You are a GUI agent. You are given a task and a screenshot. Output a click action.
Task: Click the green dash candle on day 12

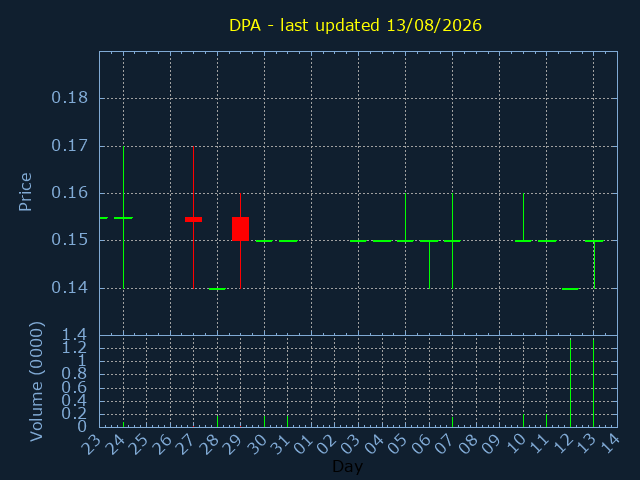570,289
